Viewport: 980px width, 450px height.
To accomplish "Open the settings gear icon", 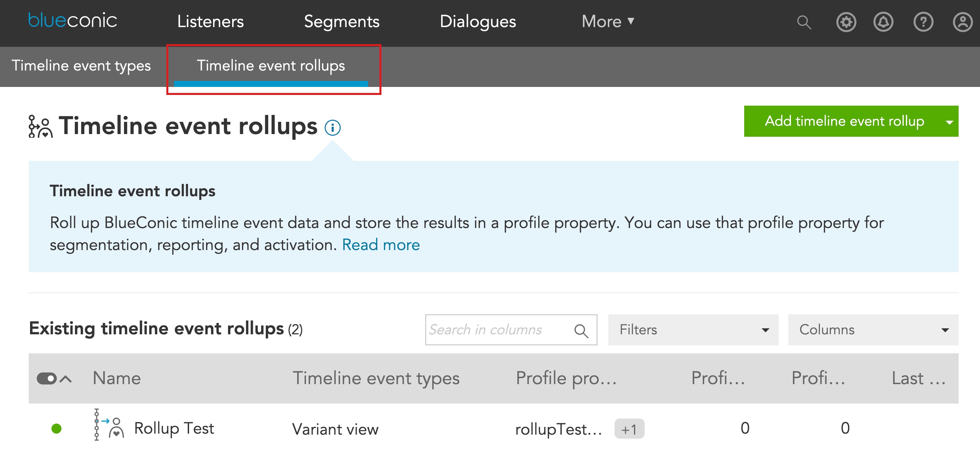I will pyautogui.click(x=846, y=22).
